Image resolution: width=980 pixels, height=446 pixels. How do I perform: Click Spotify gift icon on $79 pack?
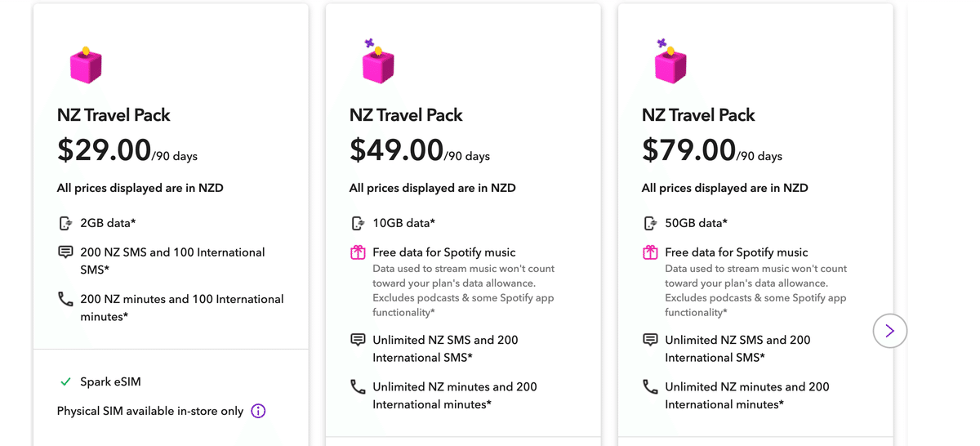[650, 252]
